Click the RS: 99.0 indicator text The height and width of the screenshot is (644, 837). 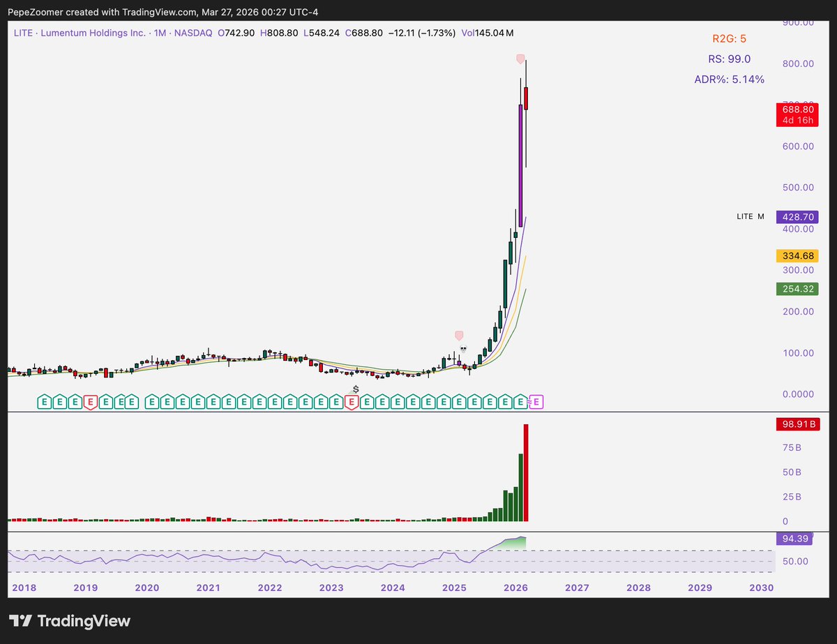[729, 59]
